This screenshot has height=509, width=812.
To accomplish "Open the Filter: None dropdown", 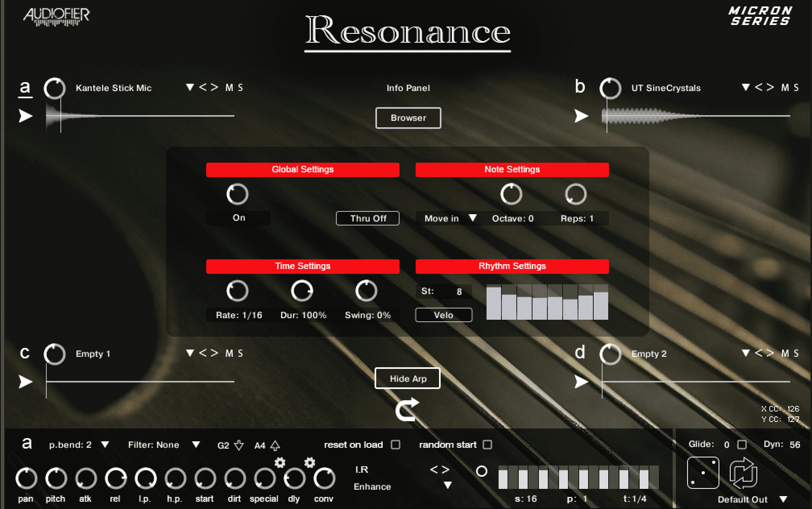I will (197, 445).
